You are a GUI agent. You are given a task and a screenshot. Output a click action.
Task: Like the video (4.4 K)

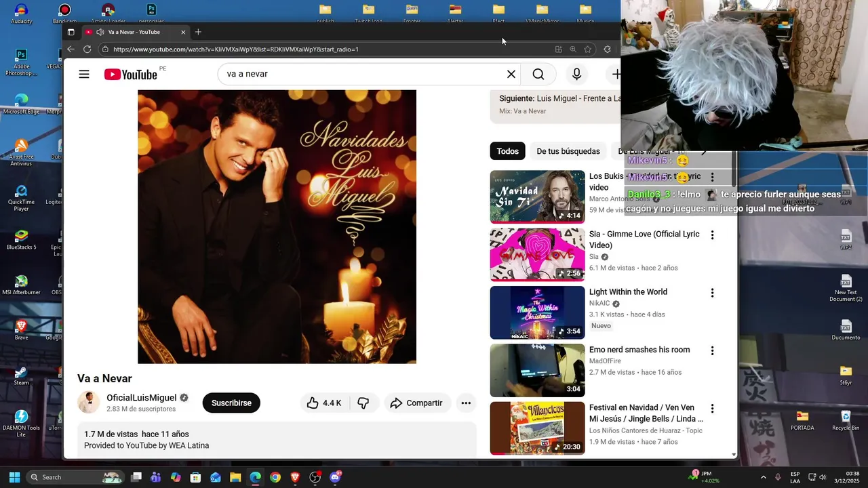click(x=325, y=403)
